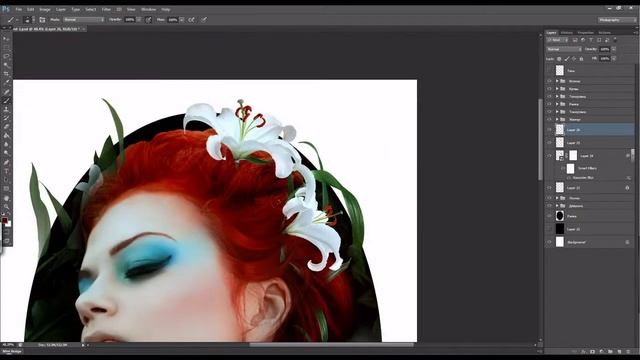640x360 pixels.
Task: Select the Lasso tool
Action: pos(6,56)
